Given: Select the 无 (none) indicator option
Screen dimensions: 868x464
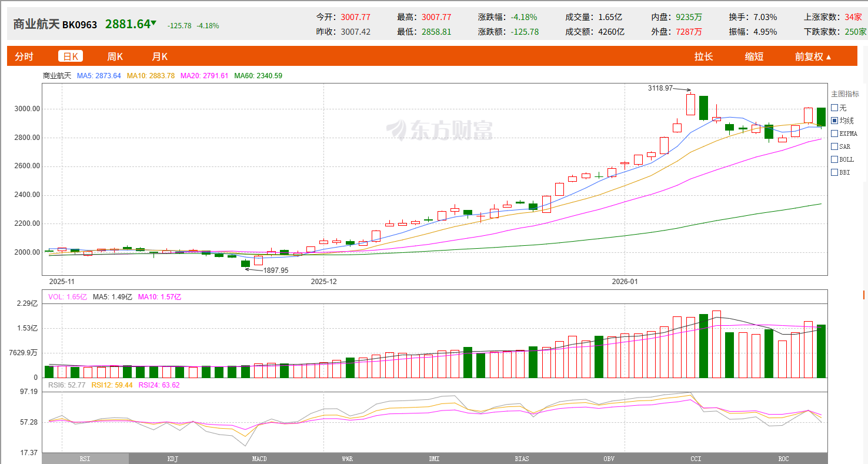Looking at the screenshot, I should [x=834, y=108].
